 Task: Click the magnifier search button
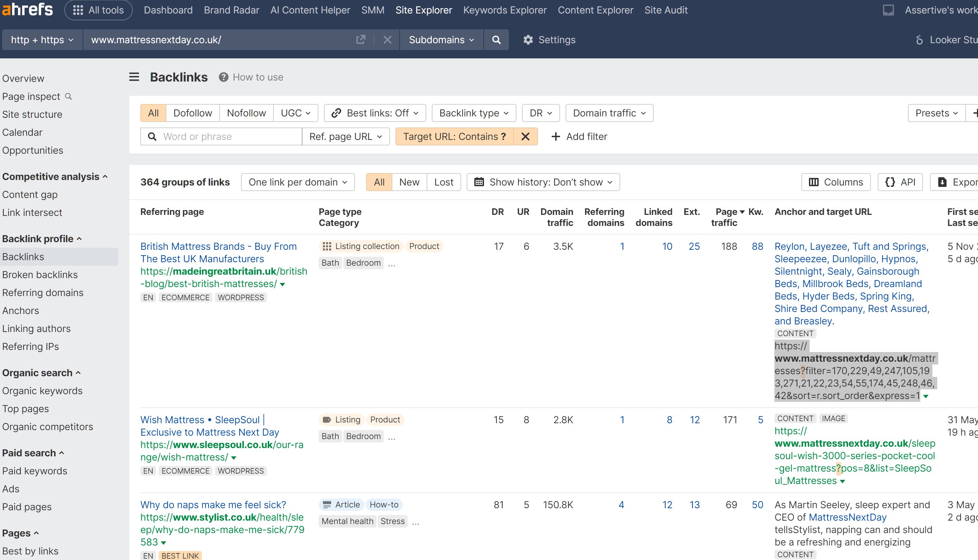point(496,40)
